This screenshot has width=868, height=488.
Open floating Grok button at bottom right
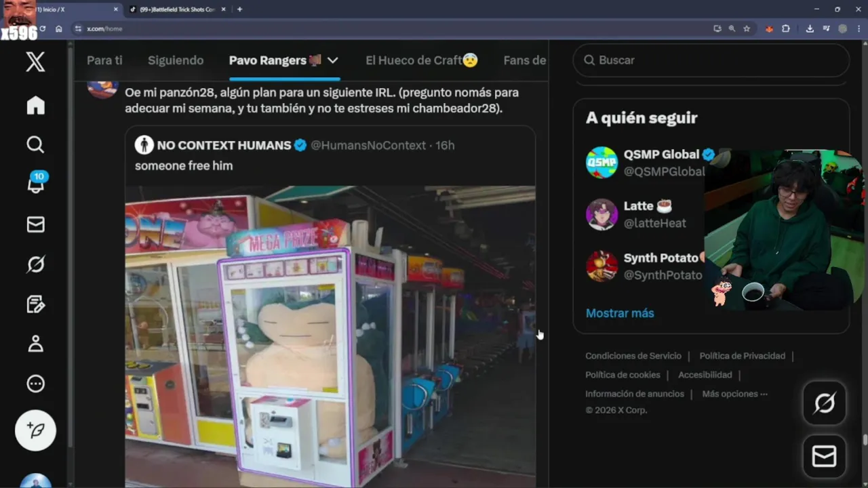825,403
